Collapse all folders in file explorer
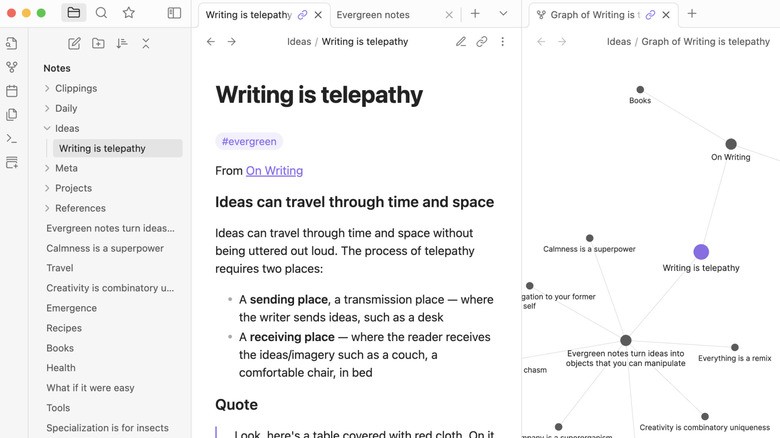 [x=146, y=44]
